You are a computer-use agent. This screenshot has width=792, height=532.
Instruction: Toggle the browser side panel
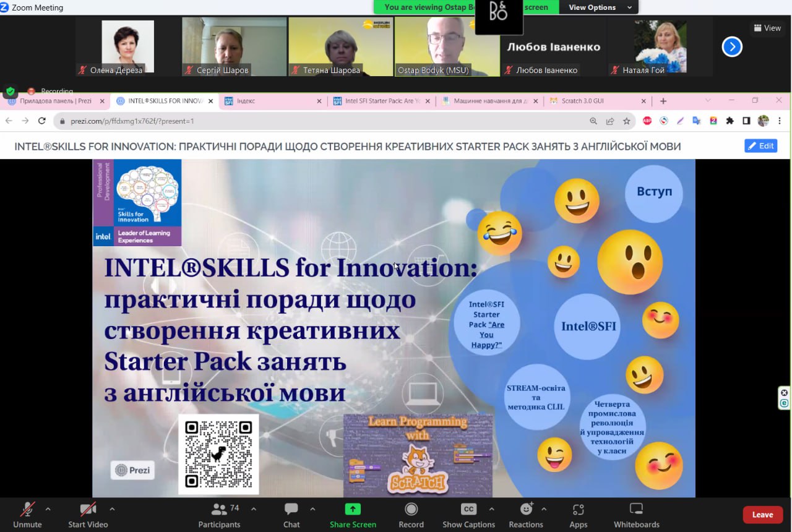pos(747,121)
